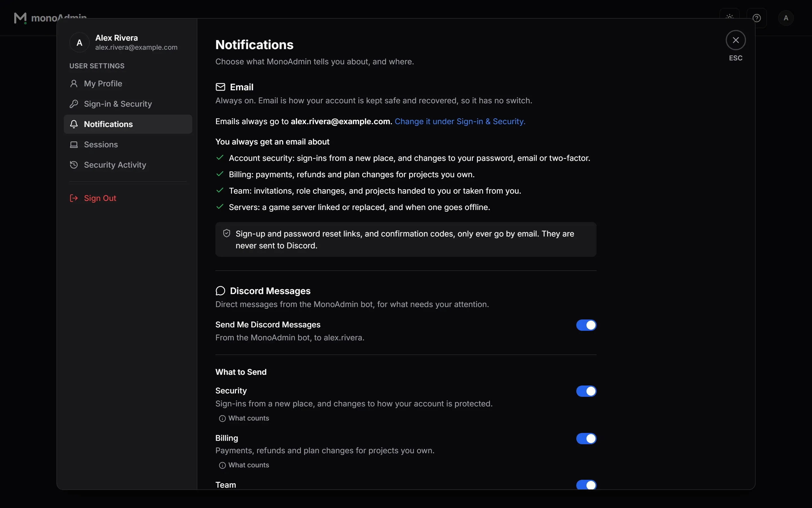
Task: Expand What counts under Billing
Action: point(244,465)
